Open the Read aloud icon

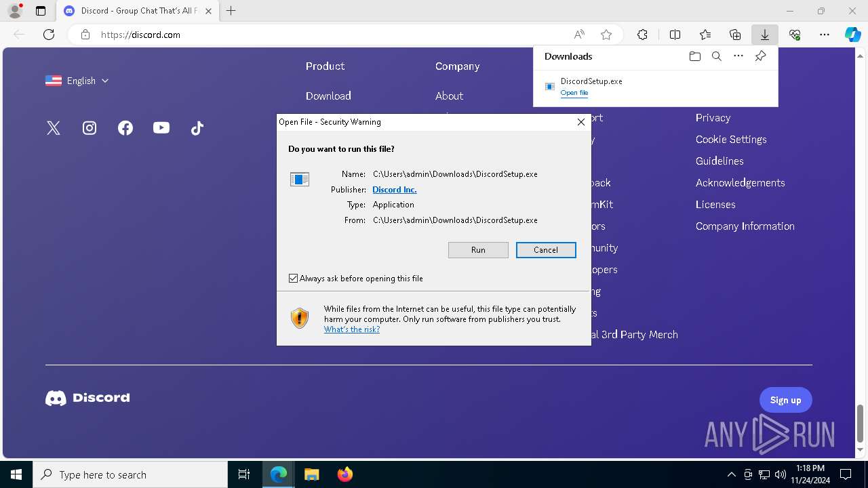pos(579,35)
